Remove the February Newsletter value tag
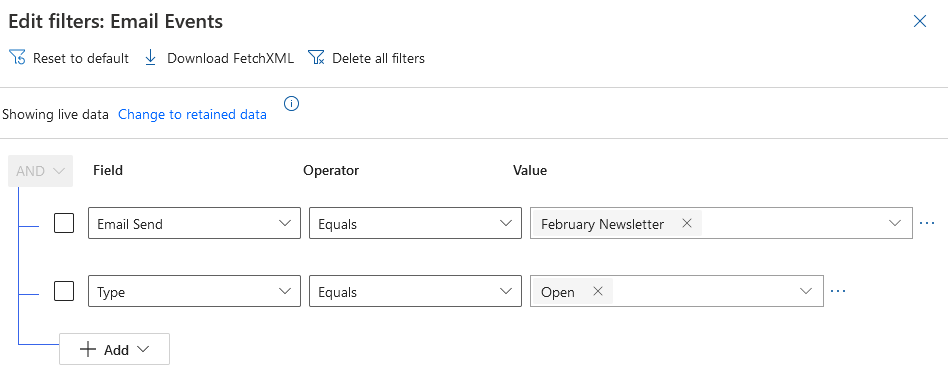The width and height of the screenshot is (948, 371). click(686, 223)
